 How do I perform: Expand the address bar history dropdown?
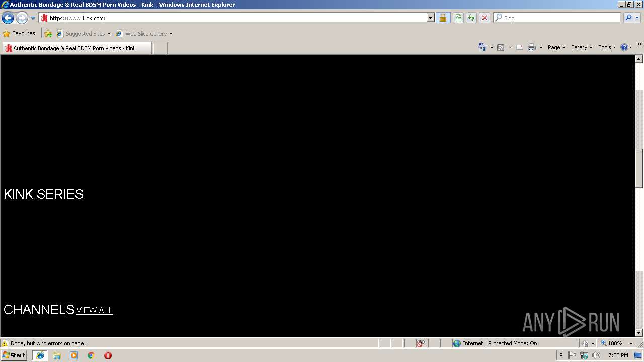(x=431, y=18)
